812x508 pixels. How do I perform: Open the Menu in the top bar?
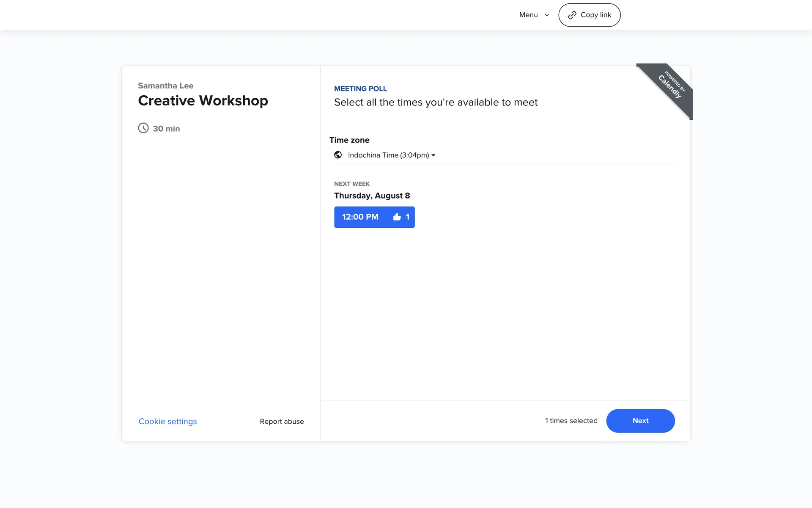(529, 15)
